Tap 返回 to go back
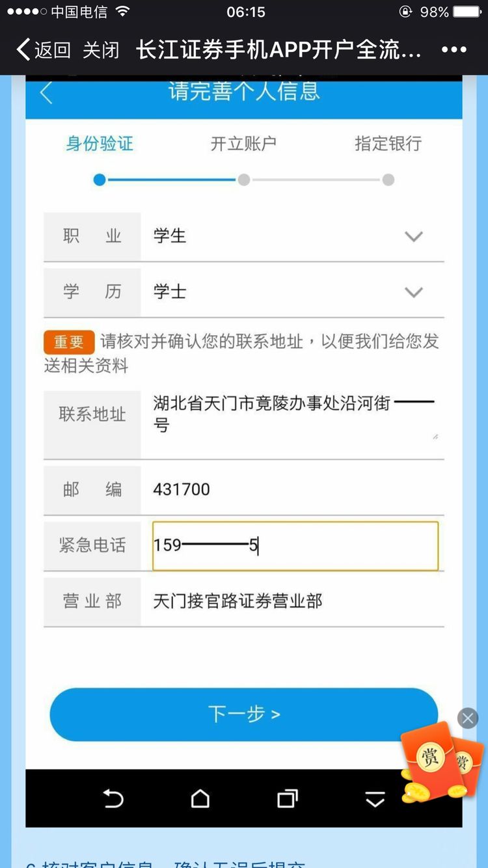 [44, 50]
